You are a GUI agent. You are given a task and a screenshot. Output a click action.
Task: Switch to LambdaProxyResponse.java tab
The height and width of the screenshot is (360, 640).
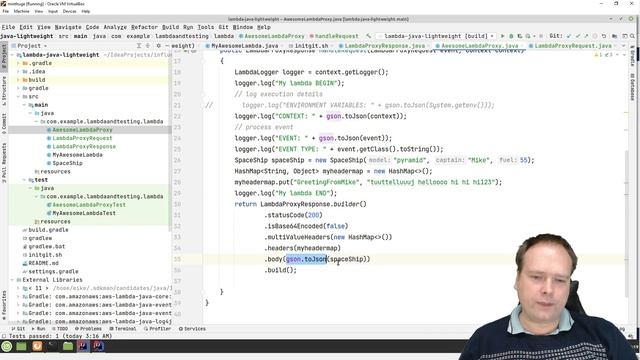(x=384, y=46)
